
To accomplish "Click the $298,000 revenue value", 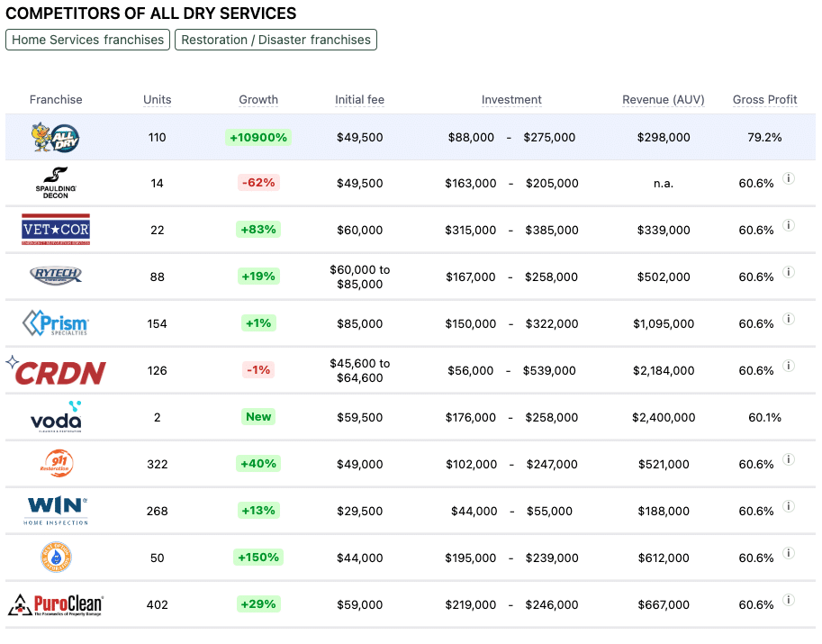I will (x=664, y=138).
